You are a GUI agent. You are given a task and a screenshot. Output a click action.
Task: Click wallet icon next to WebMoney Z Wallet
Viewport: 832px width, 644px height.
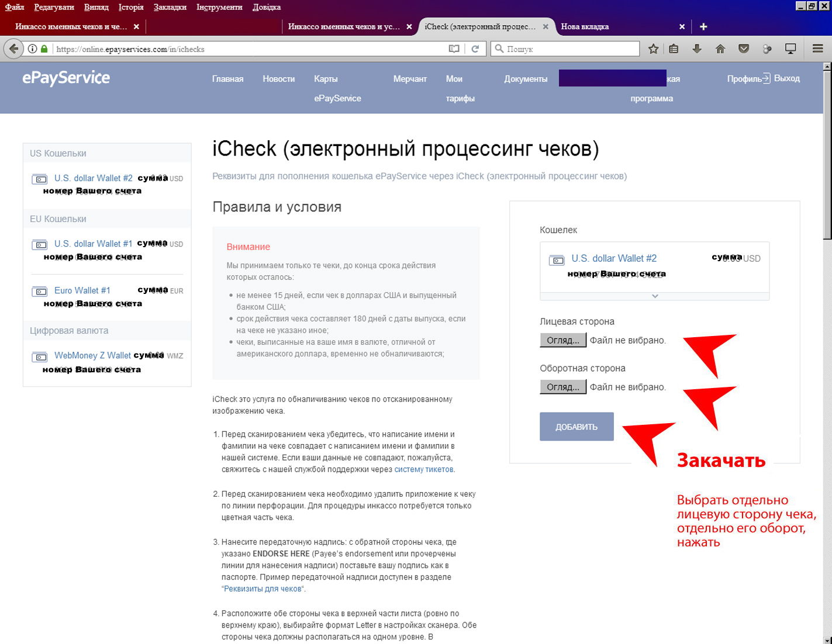40,357
